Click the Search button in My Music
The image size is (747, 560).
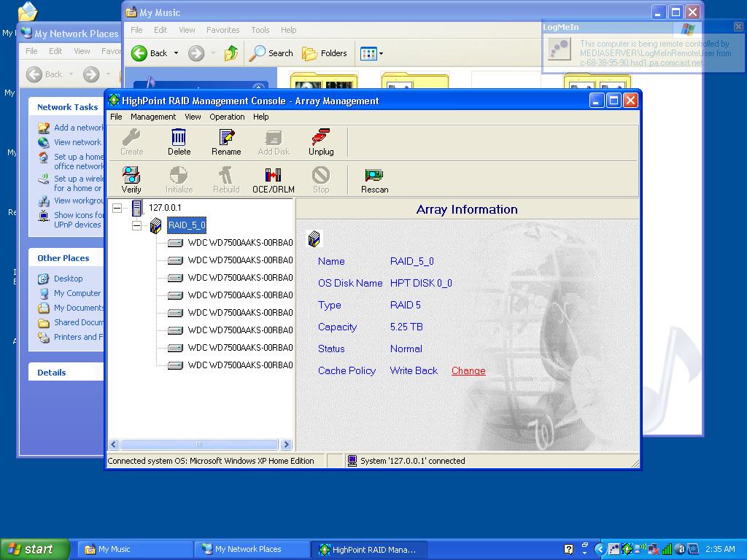[271, 53]
